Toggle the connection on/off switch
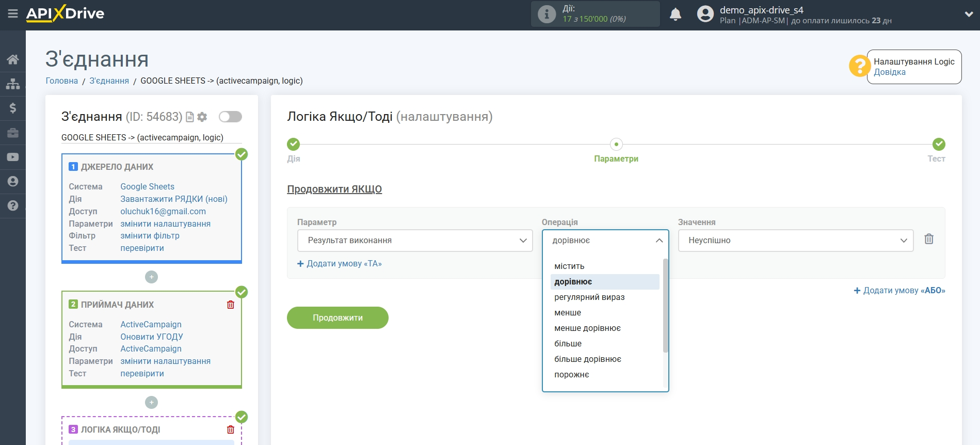 coord(230,117)
